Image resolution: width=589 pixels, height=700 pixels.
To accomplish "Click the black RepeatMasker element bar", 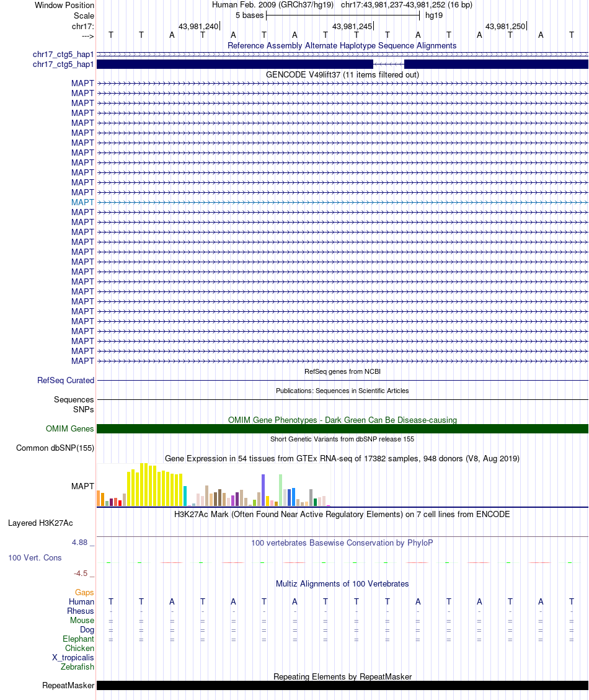I will pyautogui.click(x=342, y=685).
